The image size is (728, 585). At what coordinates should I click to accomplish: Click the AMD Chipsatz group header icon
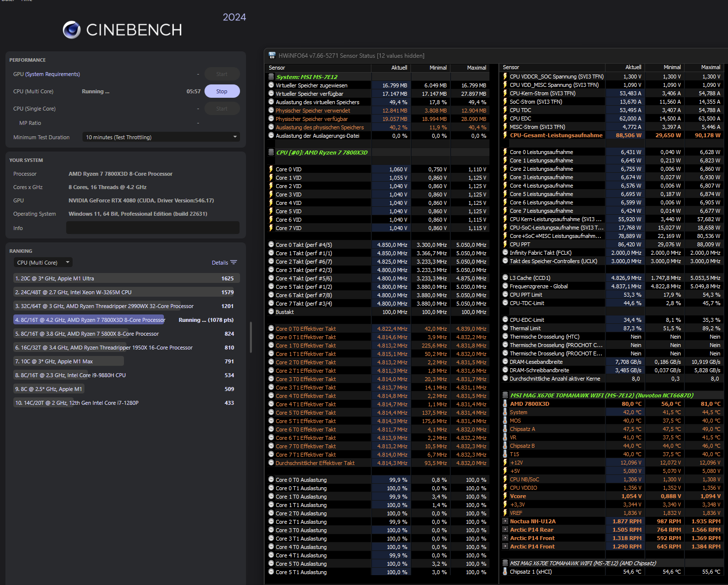coord(505,563)
